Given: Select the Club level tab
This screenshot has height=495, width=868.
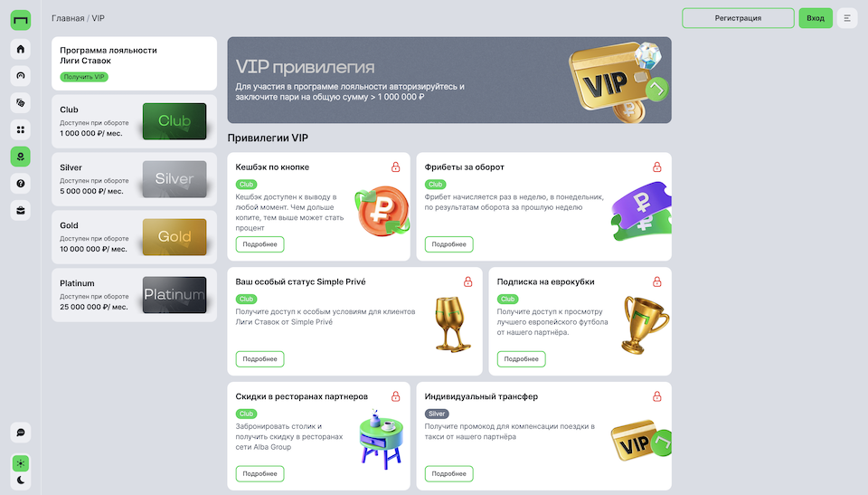Looking at the screenshot, I should 134,121.
